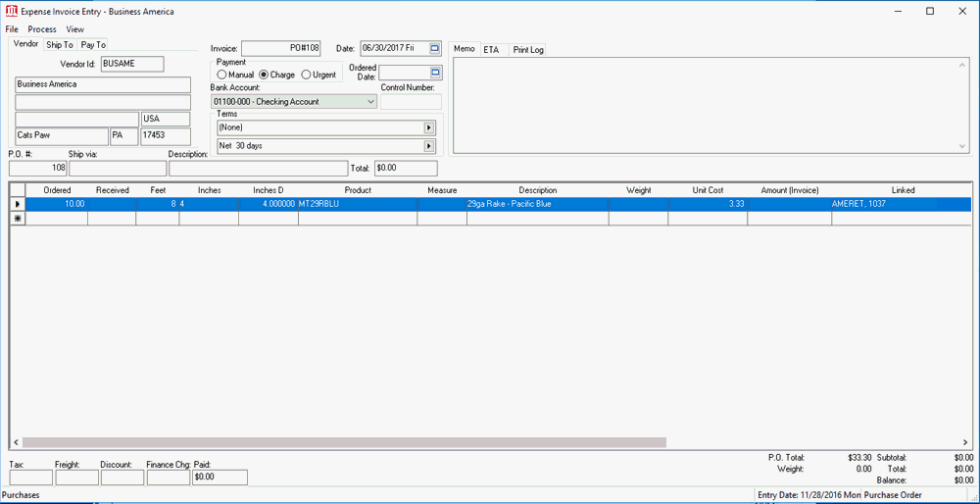Switch to the Vendor tab

pos(25,44)
